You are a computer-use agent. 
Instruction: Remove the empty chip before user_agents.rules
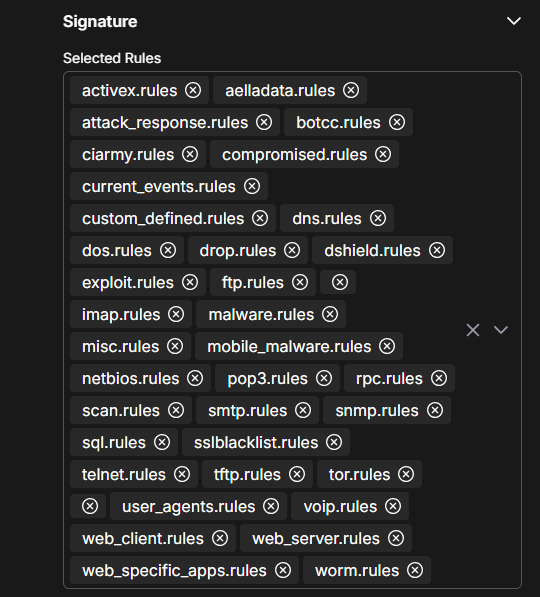pos(90,506)
